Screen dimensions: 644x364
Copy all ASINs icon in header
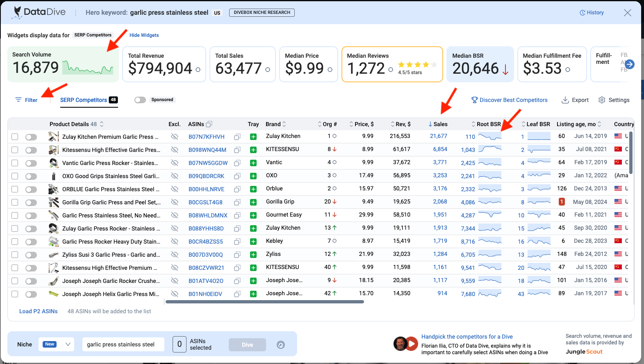[x=209, y=124]
